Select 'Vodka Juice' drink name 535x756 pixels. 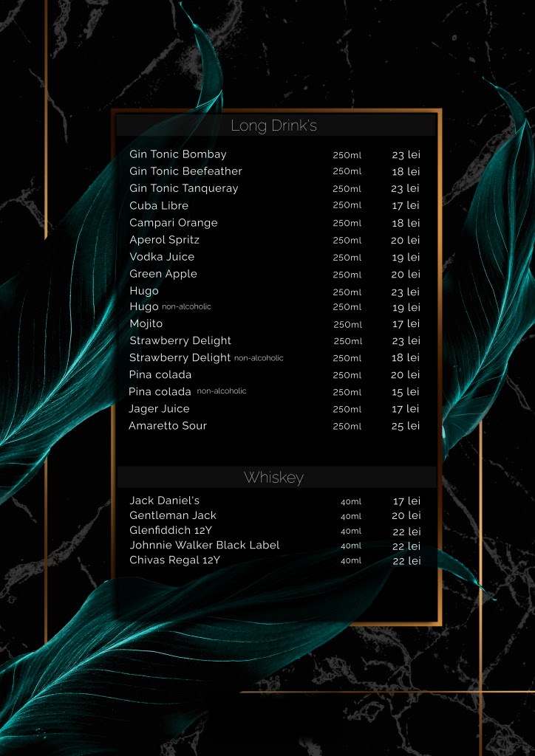pyautogui.click(x=162, y=256)
